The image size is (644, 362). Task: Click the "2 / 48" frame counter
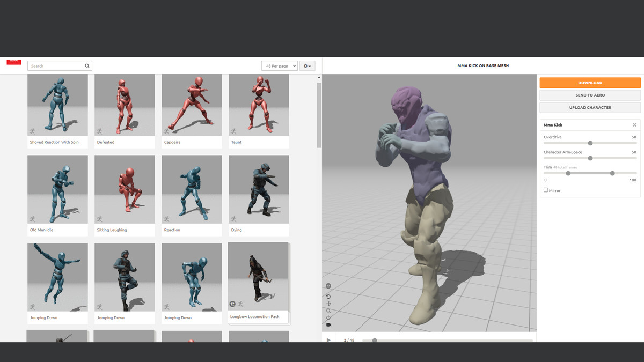coord(349,340)
